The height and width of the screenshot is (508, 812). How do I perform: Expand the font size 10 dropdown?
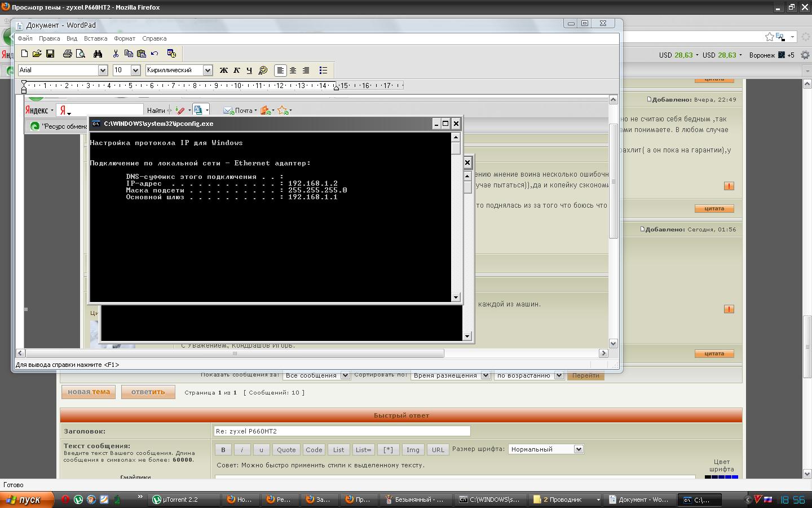coord(135,71)
